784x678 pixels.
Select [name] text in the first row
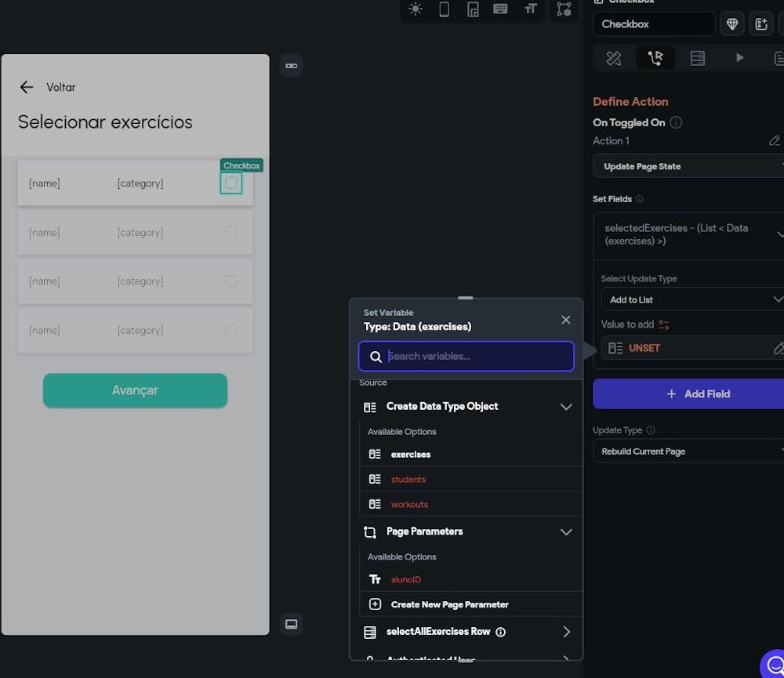coord(45,183)
